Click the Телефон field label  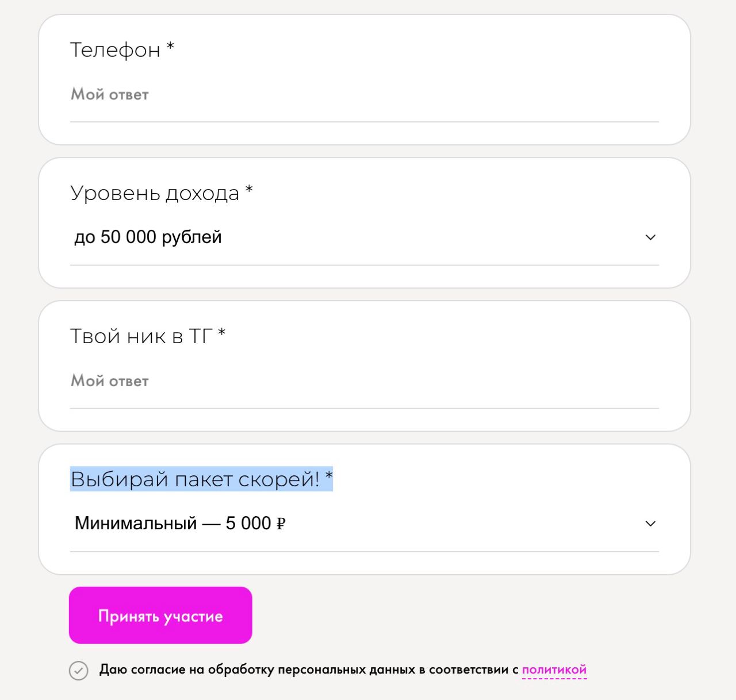pyautogui.click(x=115, y=50)
